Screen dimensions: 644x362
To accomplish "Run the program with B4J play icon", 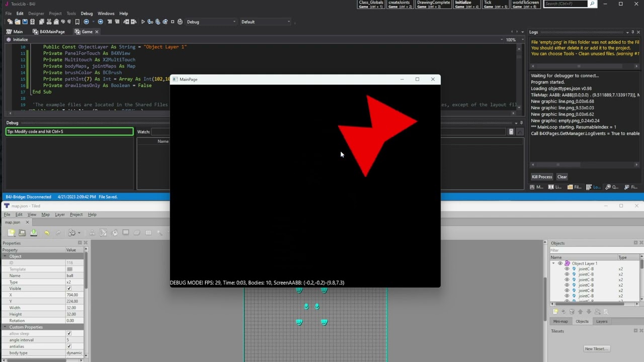I will point(143,22).
